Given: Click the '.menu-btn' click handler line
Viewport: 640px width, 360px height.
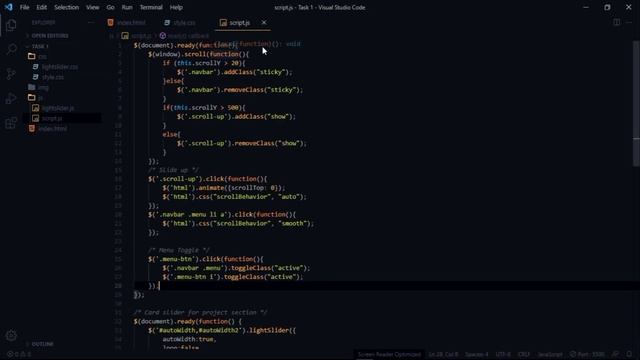Looking at the screenshot, I should [206, 259].
